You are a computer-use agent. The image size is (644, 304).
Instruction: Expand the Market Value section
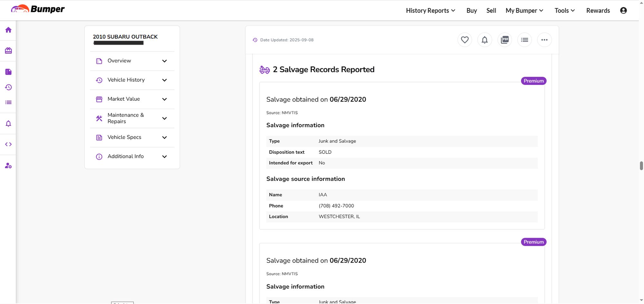[x=132, y=99]
